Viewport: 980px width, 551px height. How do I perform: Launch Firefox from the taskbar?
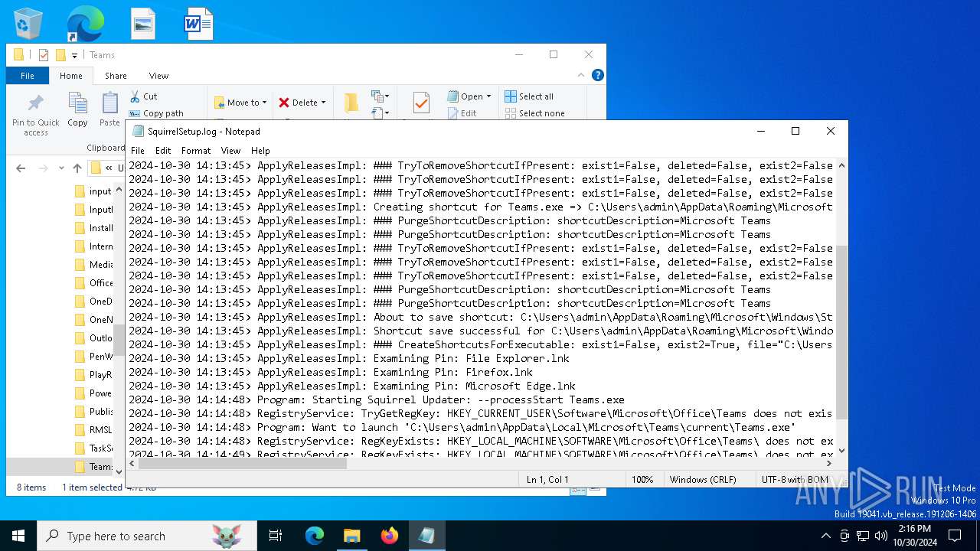click(390, 536)
